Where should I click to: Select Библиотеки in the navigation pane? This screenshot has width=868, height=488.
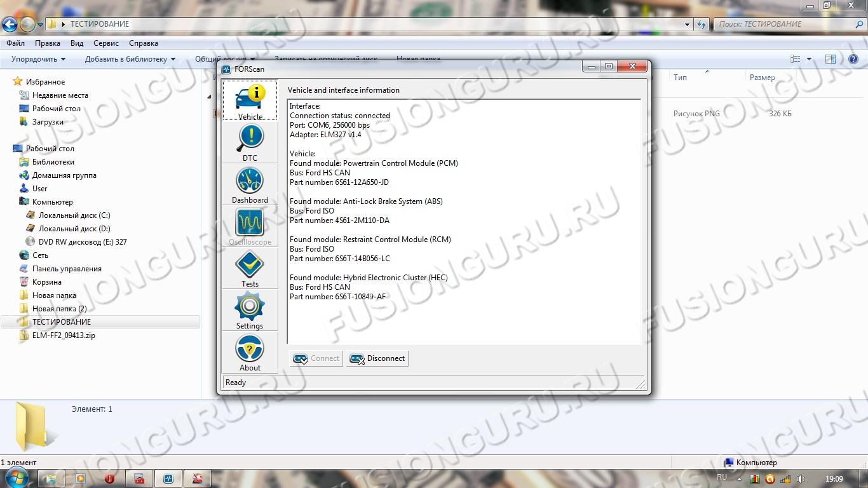(53, 162)
